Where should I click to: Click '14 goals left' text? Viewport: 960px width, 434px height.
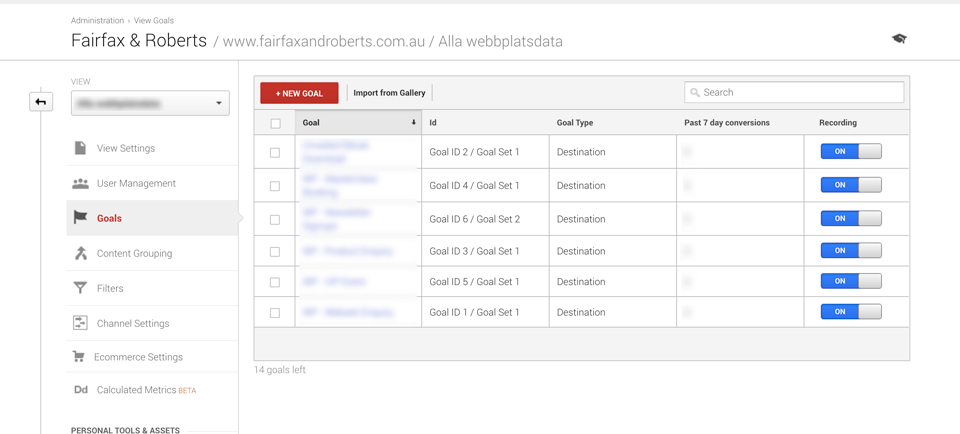point(280,370)
